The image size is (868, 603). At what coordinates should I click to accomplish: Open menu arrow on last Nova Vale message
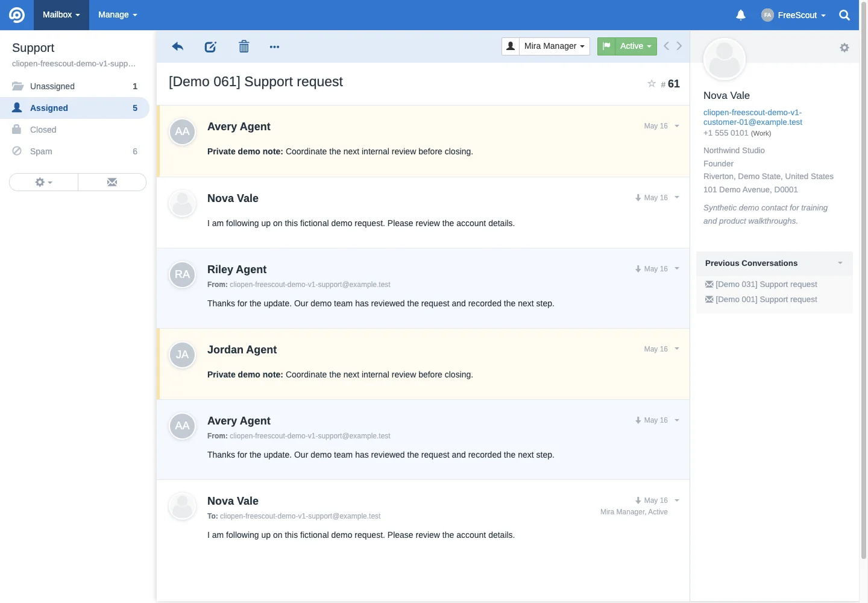click(x=677, y=500)
